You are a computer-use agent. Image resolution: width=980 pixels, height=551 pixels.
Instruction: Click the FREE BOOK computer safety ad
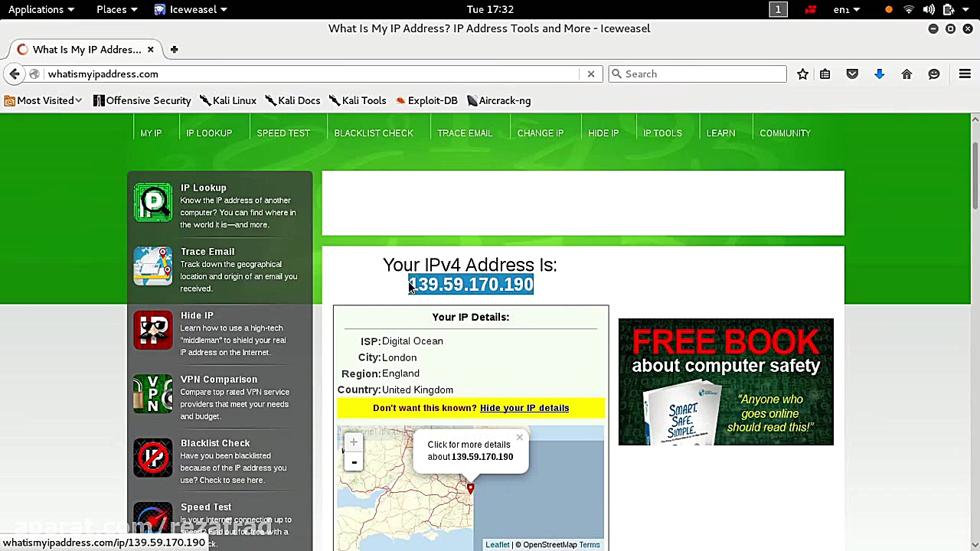click(x=726, y=382)
